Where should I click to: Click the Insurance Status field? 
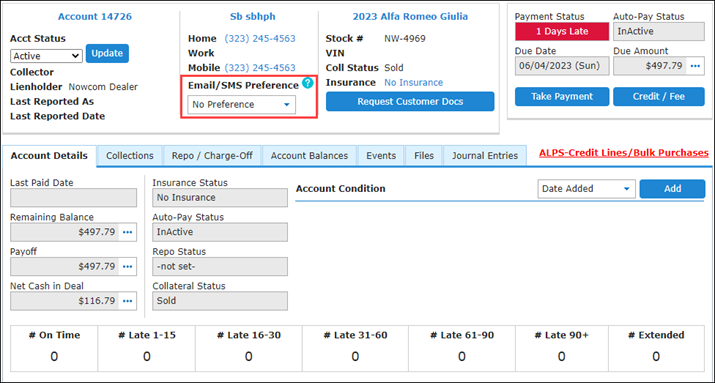click(x=220, y=197)
